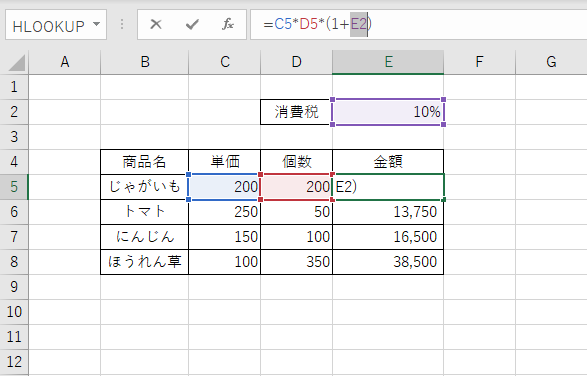The image size is (587, 376).
Task: Click cell E2 containing 10%
Action: (388, 112)
